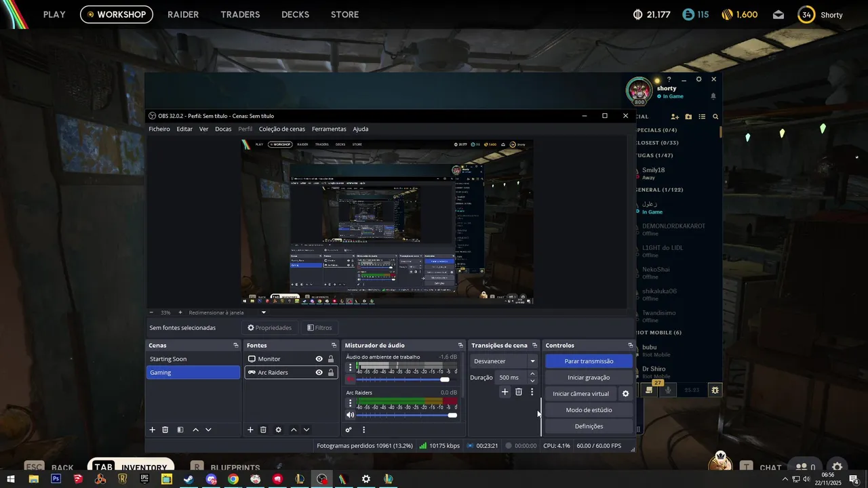Switch to TRADERS tab in game menu
The image size is (868, 488).
point(240,14)
